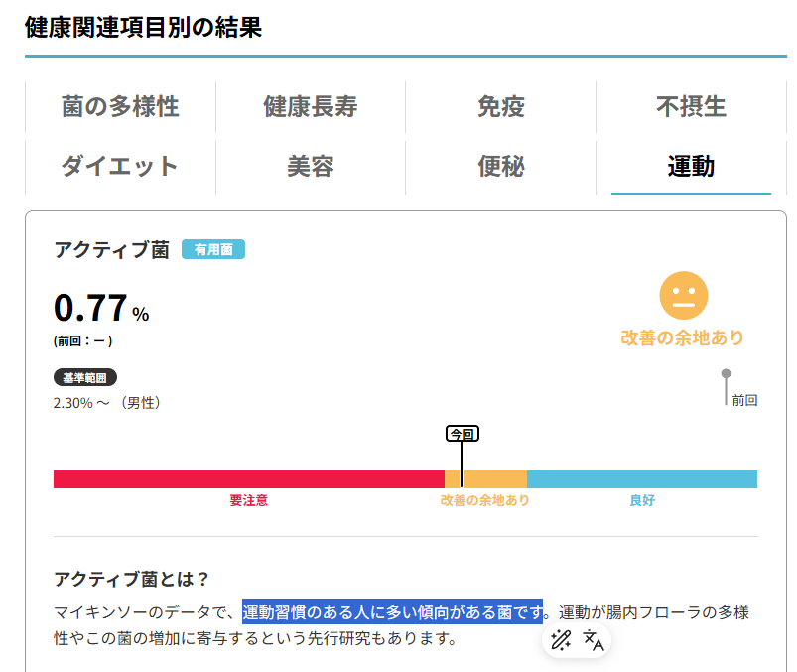Click the highlighted 運動習慣 text selection
Screen dimensions: 797x672
(393, 610)
